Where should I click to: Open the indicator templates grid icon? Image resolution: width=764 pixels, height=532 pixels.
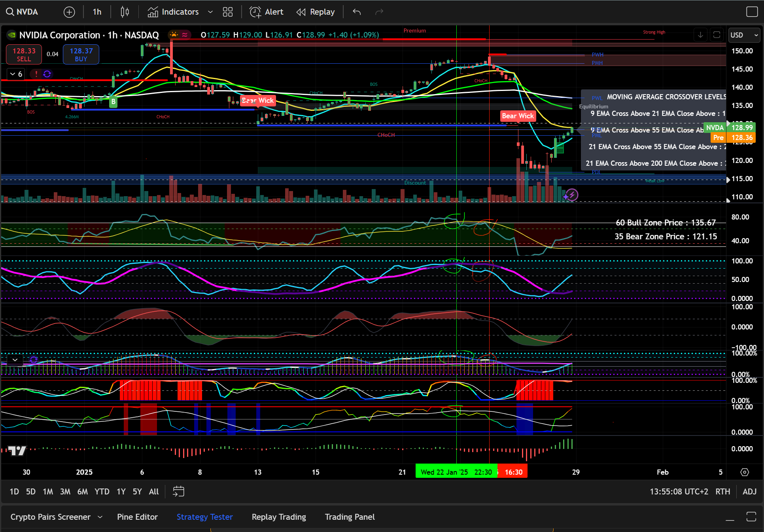228,12
